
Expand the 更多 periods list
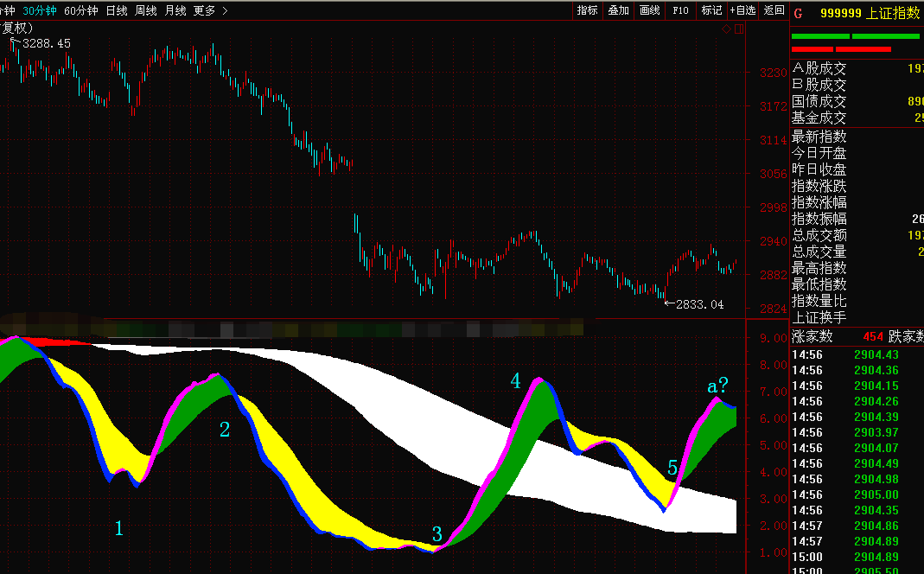coord(204,10)
